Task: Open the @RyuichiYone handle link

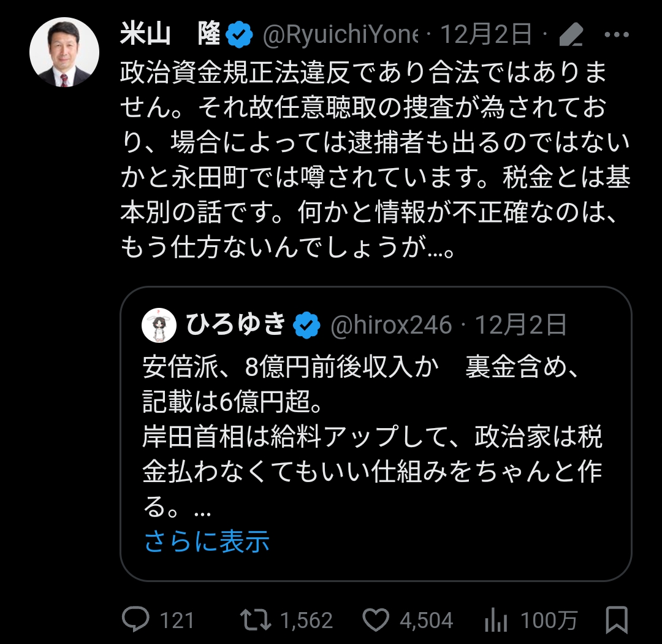Action: point(340,34)
